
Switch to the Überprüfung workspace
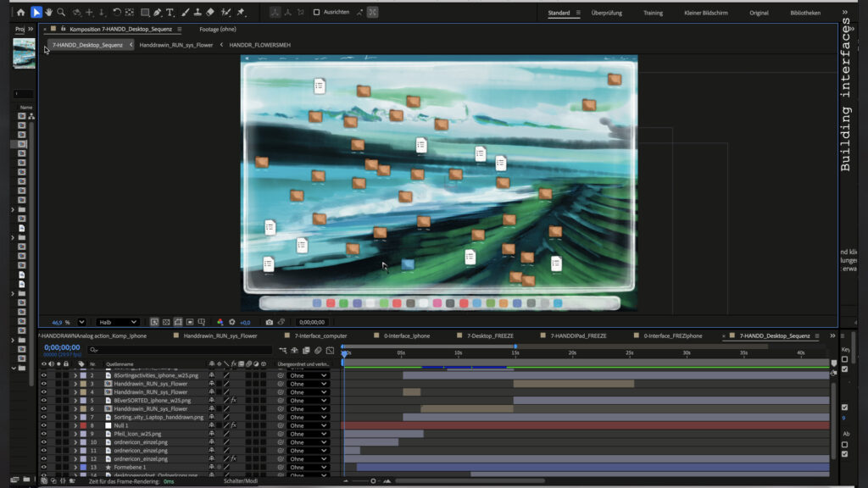607,13
